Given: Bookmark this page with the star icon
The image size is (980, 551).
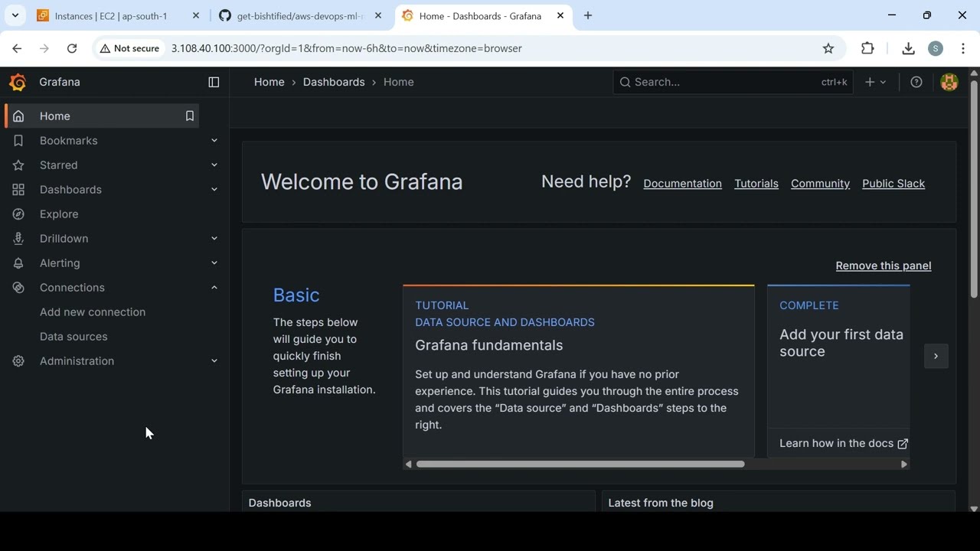Looking at the screenshot, I should pyautogui.click(x=828, y=48).
